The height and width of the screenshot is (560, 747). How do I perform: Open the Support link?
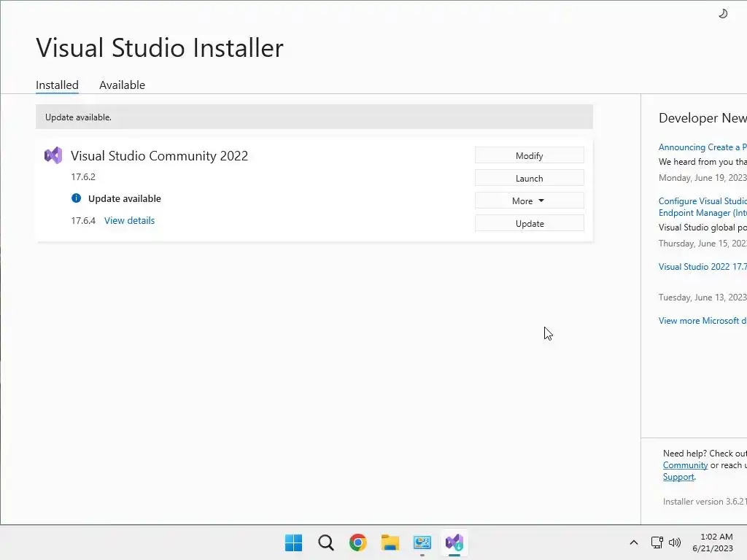pos(678,477)
